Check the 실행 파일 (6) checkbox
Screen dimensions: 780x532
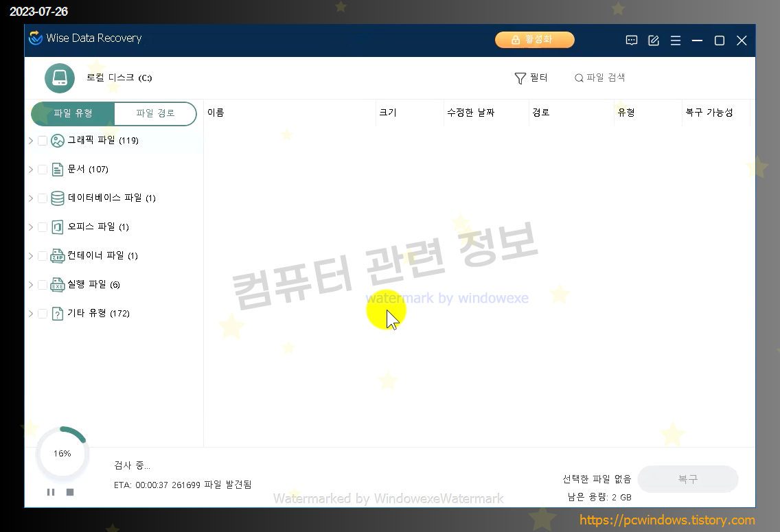[x=43, y=285]
